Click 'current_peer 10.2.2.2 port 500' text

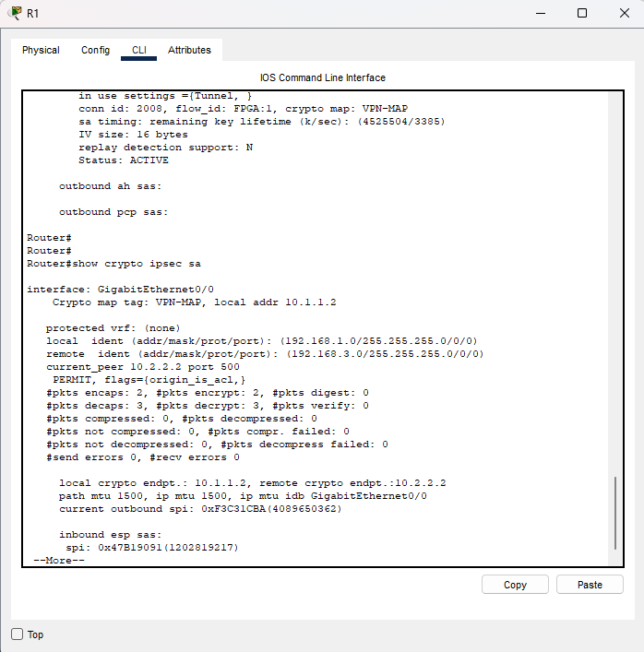tap(143, 367)
